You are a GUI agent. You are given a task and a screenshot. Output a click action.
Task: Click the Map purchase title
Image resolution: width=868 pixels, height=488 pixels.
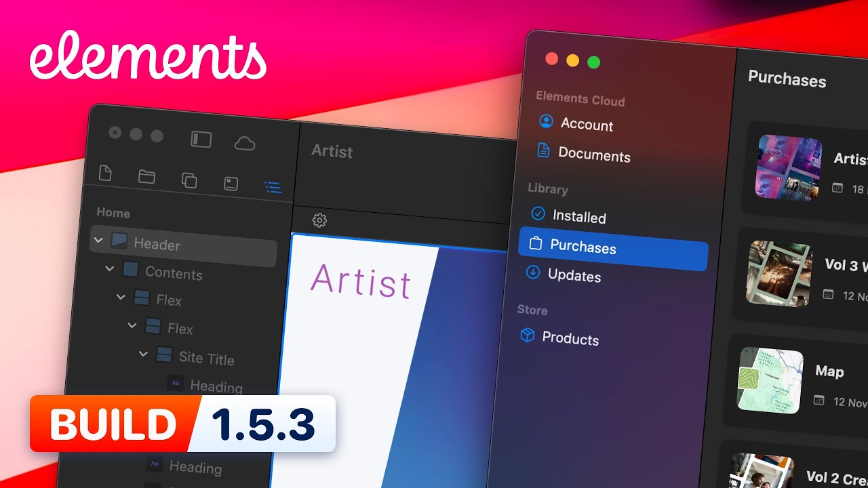pyautogui.click(x=829, y=371)
